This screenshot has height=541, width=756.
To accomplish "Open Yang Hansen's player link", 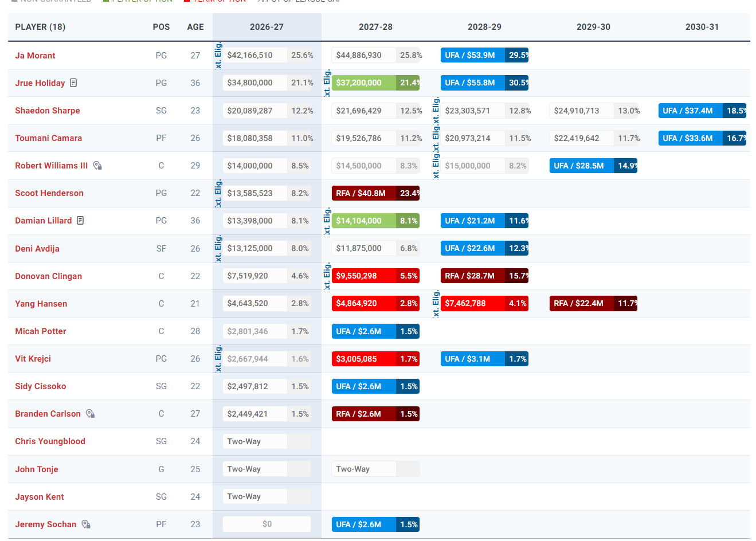I will click(x=41, y=304).
